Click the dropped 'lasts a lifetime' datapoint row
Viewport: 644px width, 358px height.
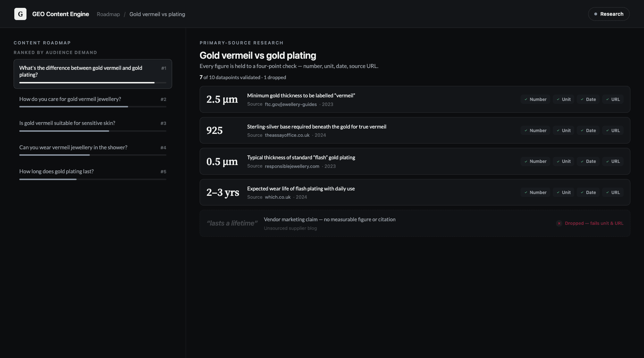coord(415,223)
